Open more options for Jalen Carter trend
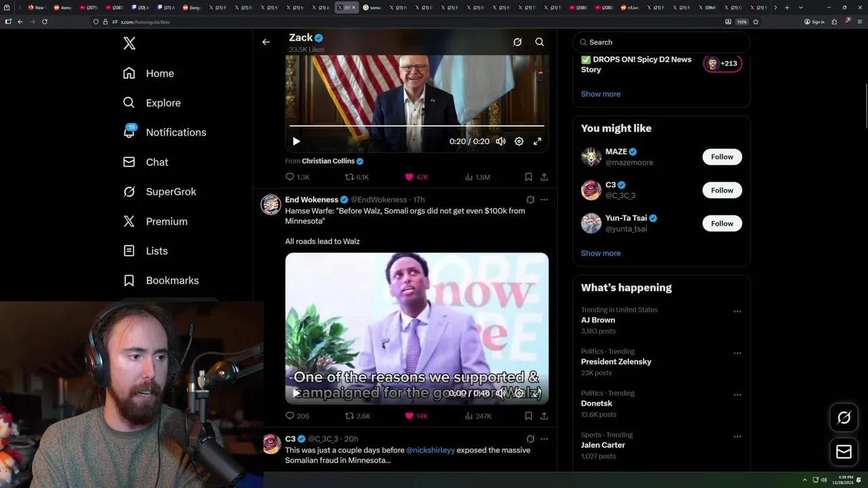Screen dimensions: 868x488 [x=737, y=436]
